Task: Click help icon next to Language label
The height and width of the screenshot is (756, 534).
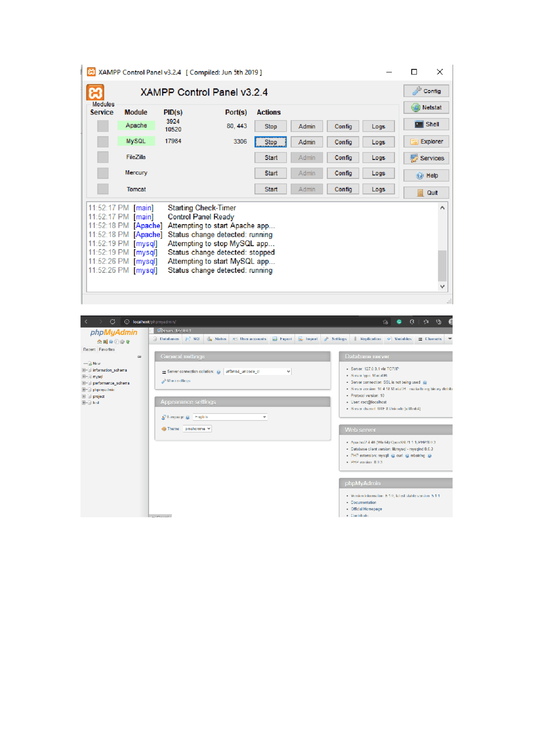Action: [x=188, y=417]
